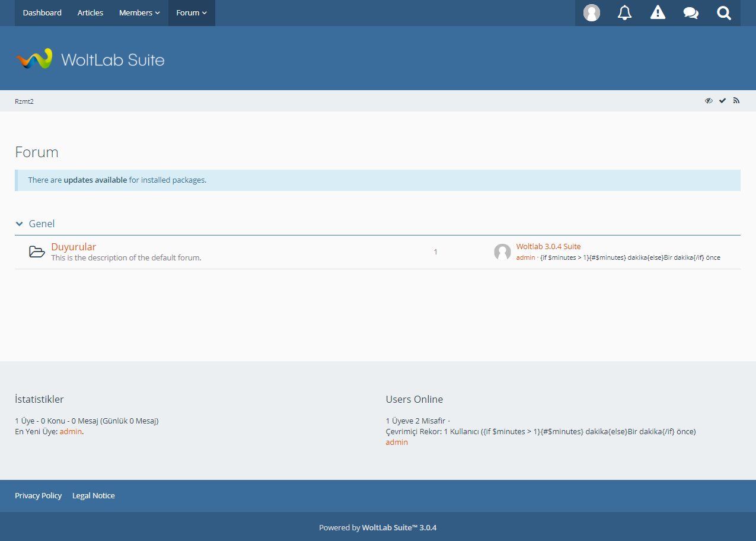Open the Duyurular forum

(x=74, y=247)
